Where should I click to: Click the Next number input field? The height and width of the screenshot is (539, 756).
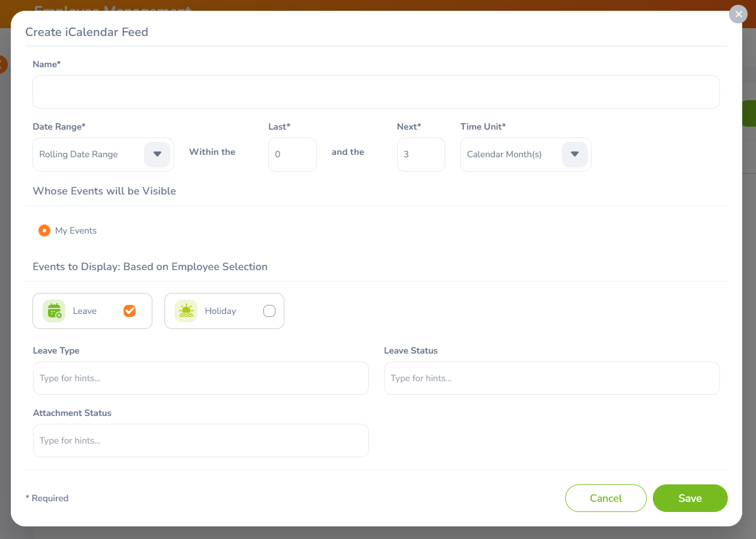[421, 154]
